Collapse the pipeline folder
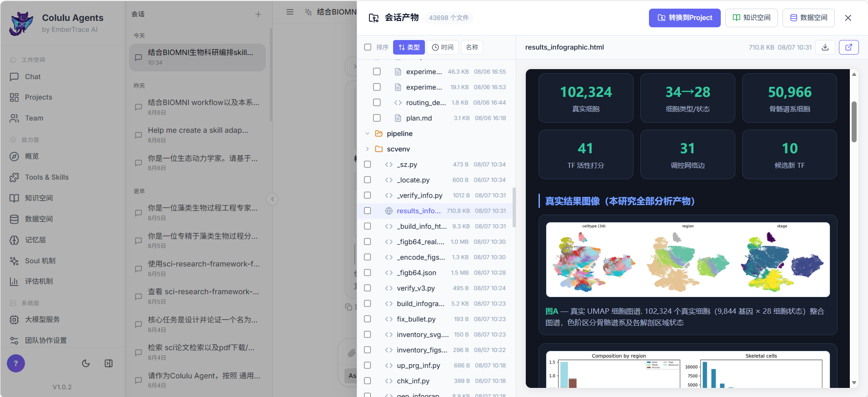 [x=368, y=134]
